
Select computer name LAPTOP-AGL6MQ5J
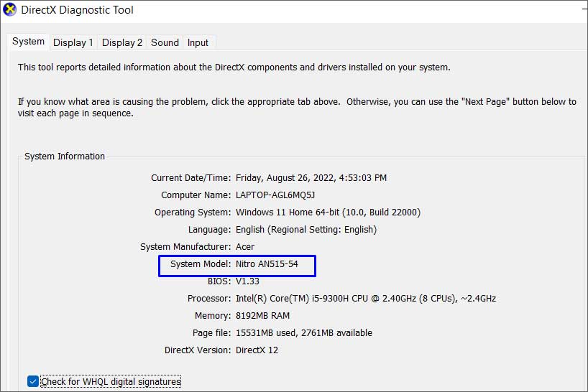tap(275, 195)
